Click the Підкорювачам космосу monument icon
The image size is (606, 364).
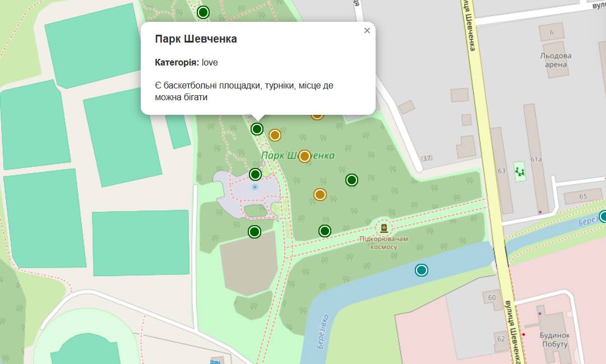pos(384,228)
